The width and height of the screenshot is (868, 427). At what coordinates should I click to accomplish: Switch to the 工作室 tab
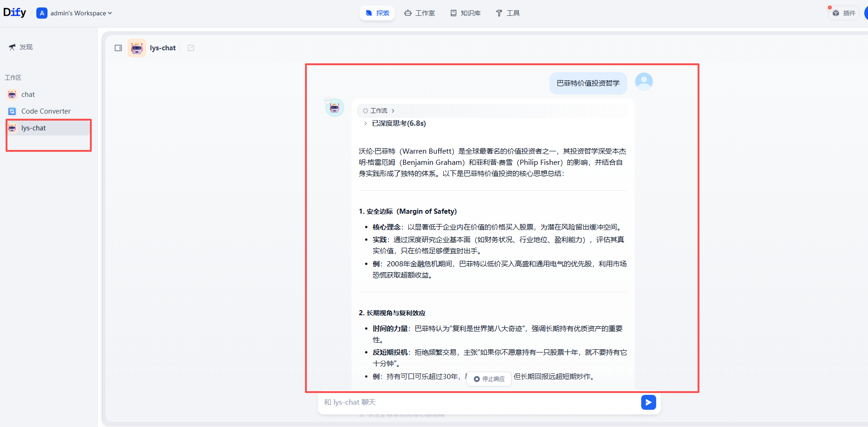pos(420,13)
